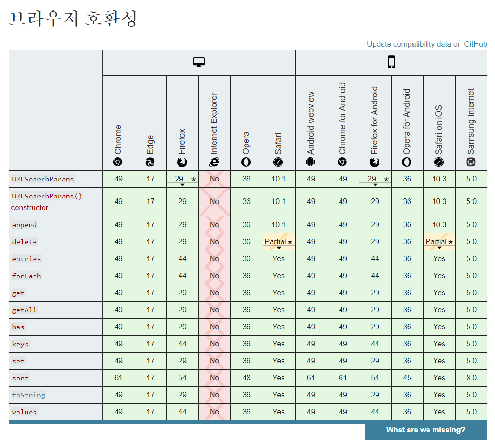This screenshot has height=448, width=495.
Task: Click Samsung Internet 8.0 cell in sort row
Action: [471, 378]
